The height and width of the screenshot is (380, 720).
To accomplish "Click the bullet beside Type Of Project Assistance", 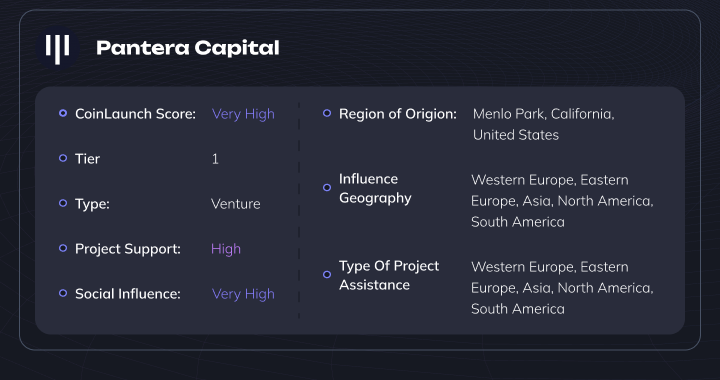I will coord(327,274).
